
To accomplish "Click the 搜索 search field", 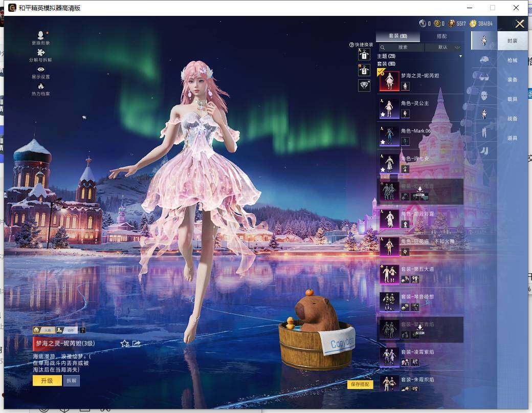I will pyautogui.click(x=402, y=47).
